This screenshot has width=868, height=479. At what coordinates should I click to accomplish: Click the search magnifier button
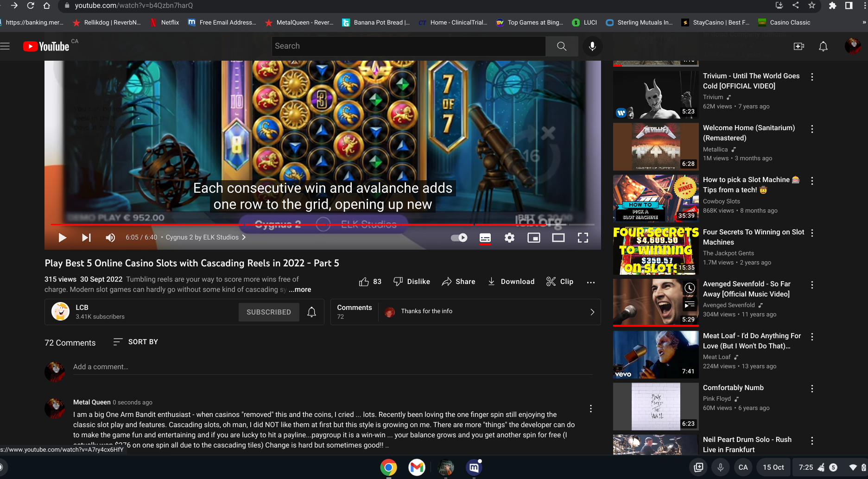click(562, 46)
